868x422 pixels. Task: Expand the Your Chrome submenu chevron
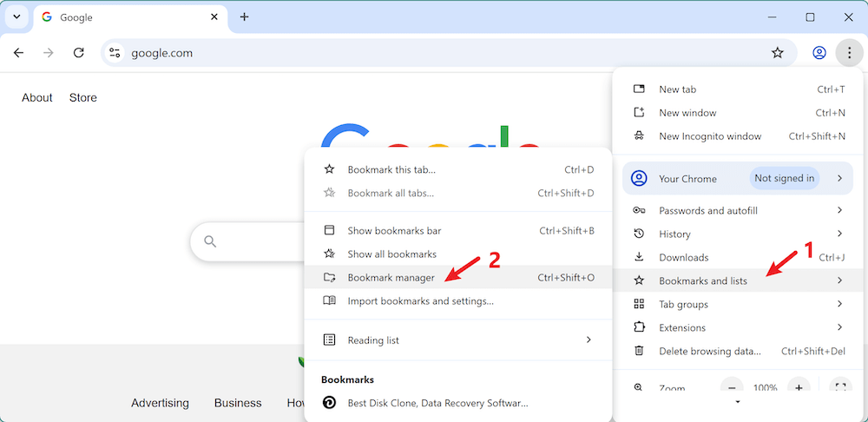(x=839, y=178)
